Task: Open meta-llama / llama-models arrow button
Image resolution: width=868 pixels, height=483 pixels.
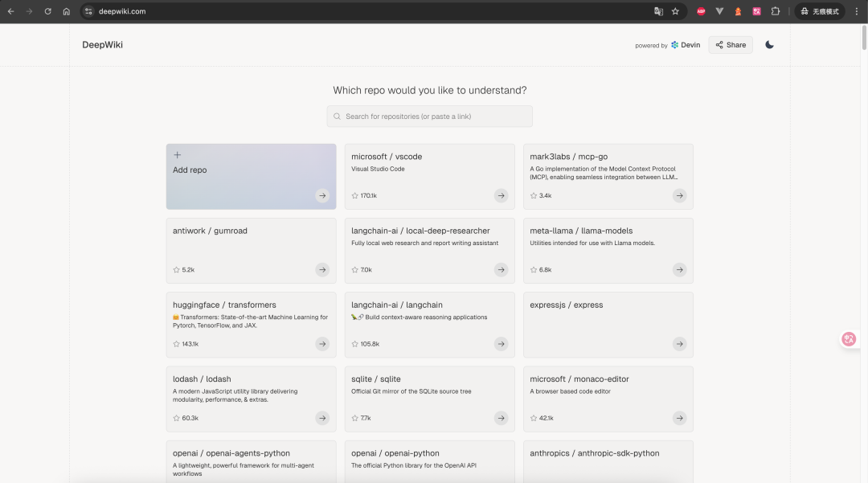Action: point(679,269)
